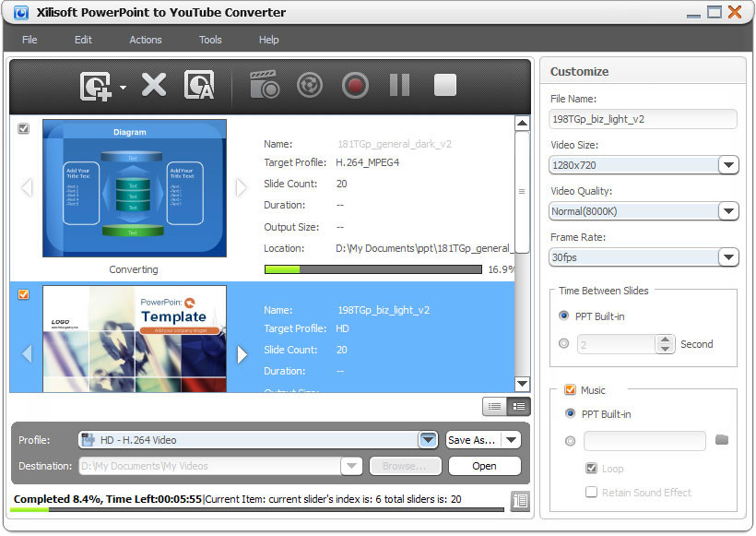Open the Frame Rate dropdown

(x=728, y=258)
